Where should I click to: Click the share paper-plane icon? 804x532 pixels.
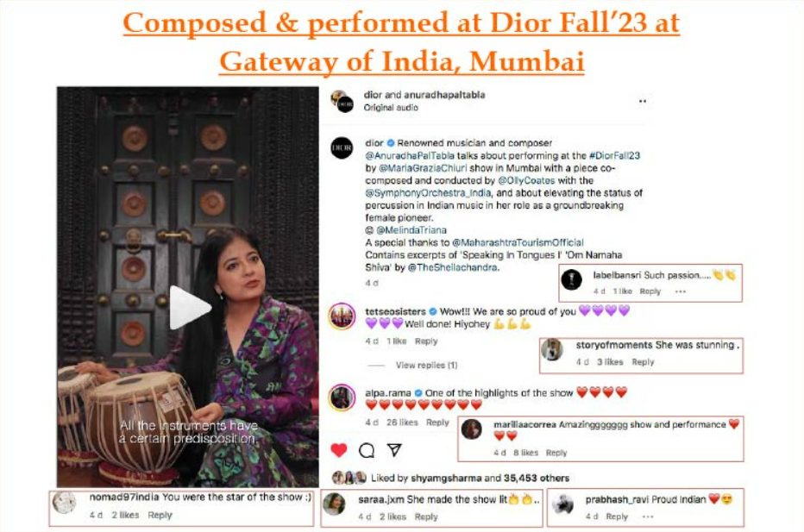[394, 449]
